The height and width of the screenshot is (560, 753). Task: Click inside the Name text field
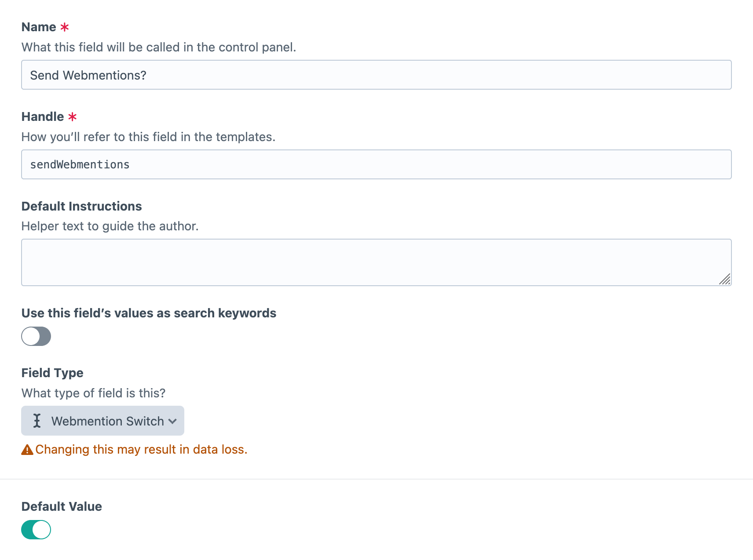pos(376,75)
